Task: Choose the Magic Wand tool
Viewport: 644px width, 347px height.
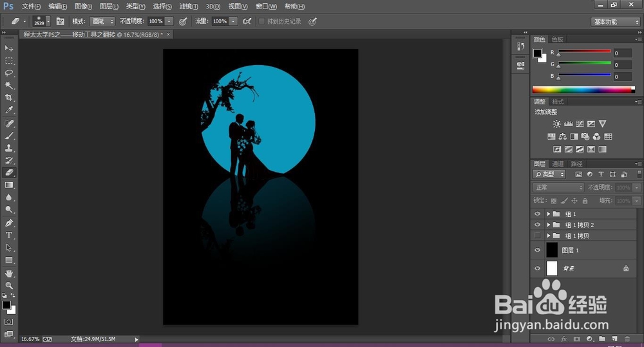Action: tap(9, 85)
